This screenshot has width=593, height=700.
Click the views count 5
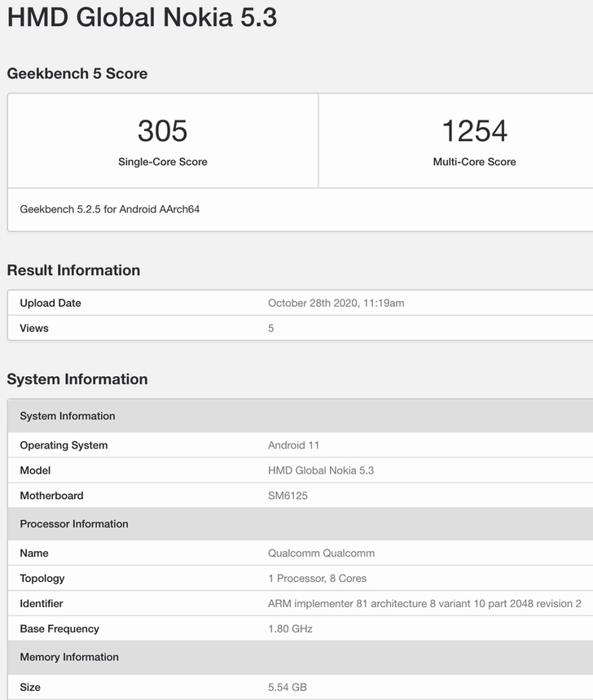pyautogui.click(x=270, y=328)
